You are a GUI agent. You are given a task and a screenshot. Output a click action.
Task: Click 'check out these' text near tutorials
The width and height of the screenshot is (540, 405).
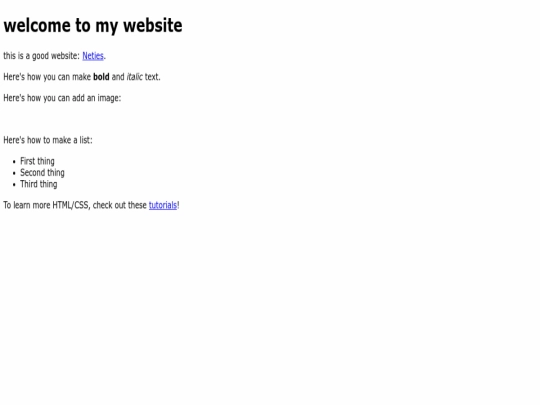point(120,205)
